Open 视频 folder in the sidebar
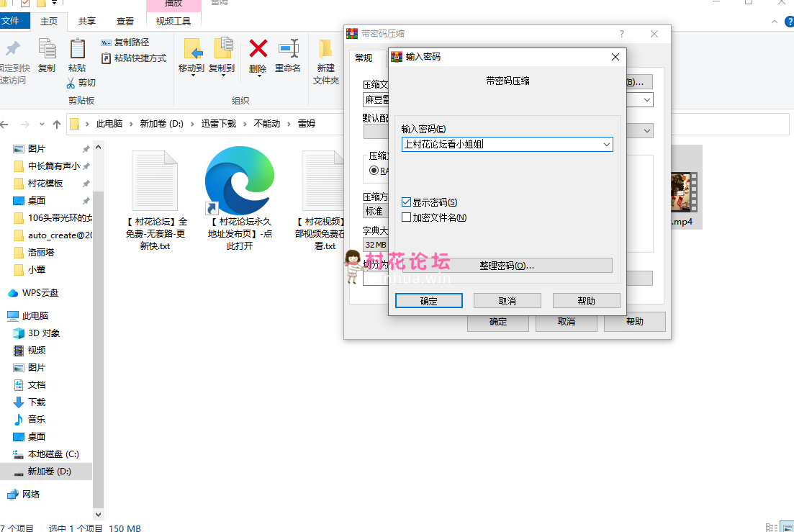Viewport: 794px width, 532px height. click(37, 351)
